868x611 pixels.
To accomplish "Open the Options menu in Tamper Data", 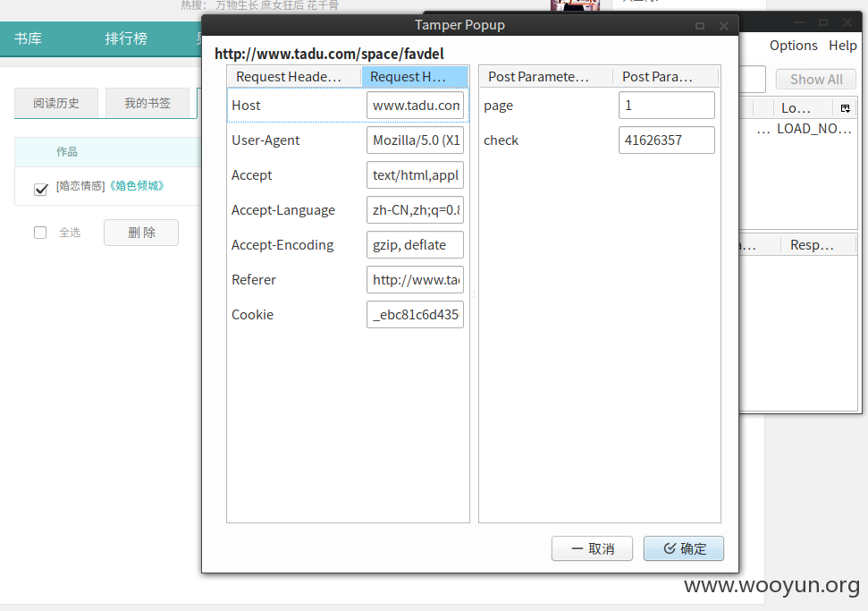I will coord(793,46).
